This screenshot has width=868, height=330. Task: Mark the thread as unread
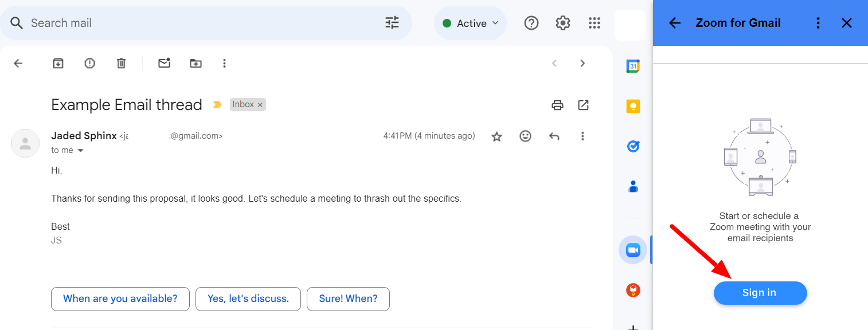165,63
